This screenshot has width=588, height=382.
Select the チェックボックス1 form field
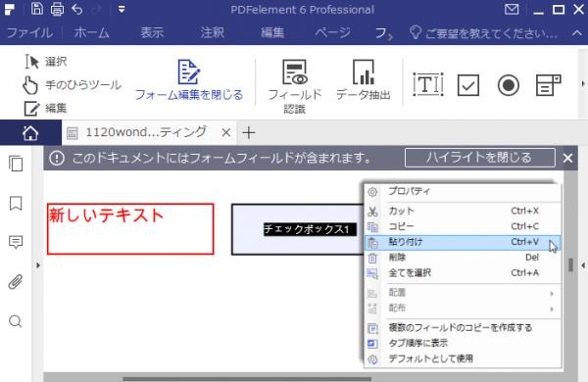click(298, 229)
